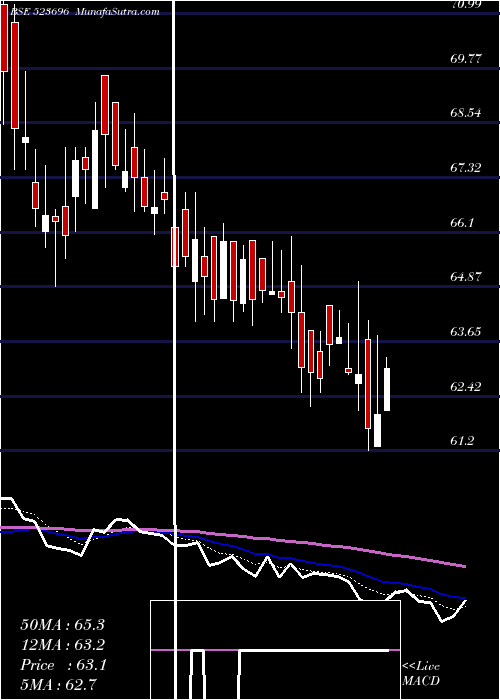
Task: Click the 67.32 price axis label
Action: coord(465,168)
